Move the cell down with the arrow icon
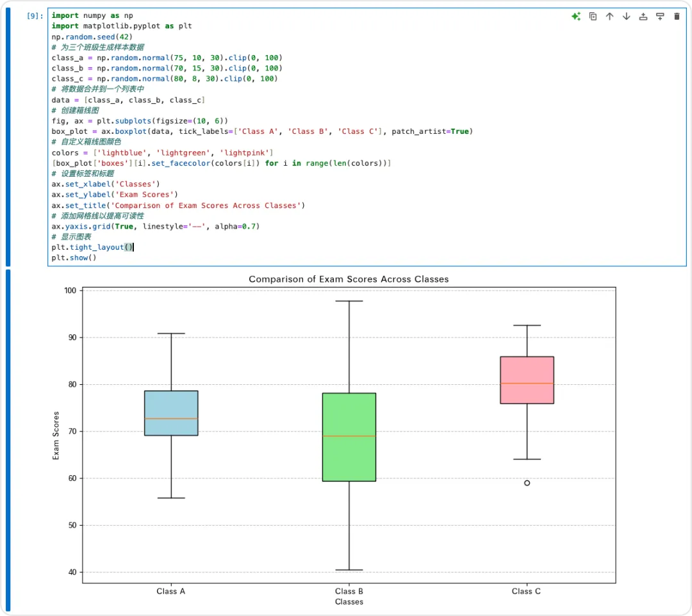 (x=626, y=16)
